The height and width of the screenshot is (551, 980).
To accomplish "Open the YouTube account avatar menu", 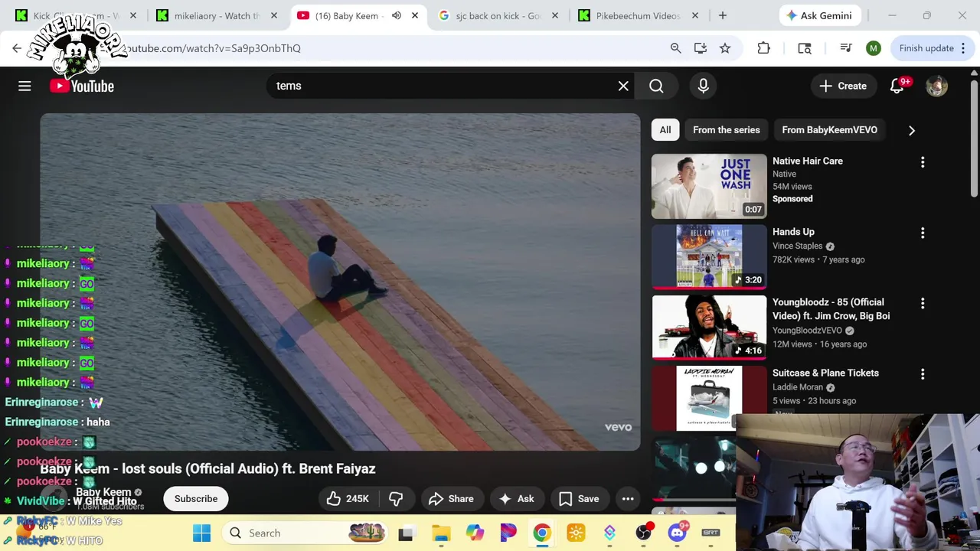I will 936,86.
